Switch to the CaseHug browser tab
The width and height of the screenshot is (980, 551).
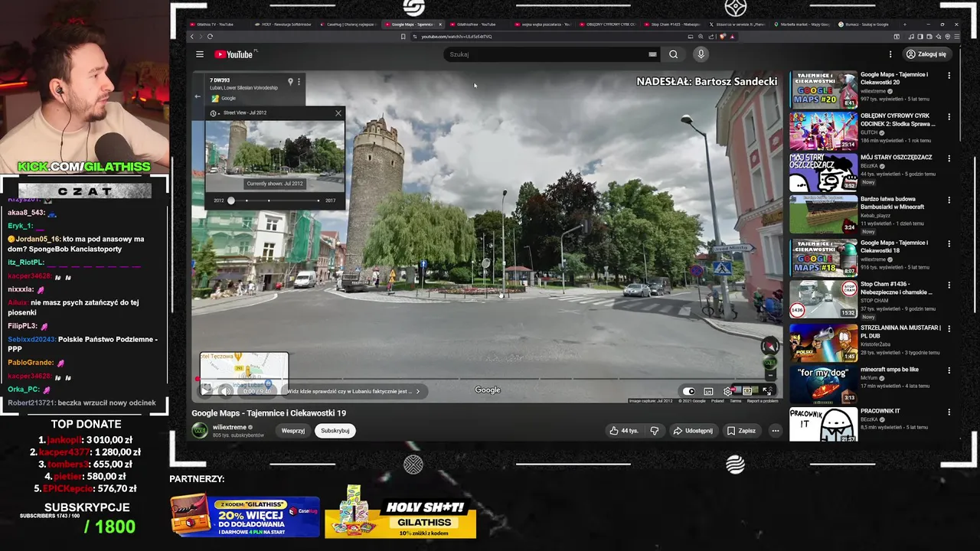(x=349, y=24)
